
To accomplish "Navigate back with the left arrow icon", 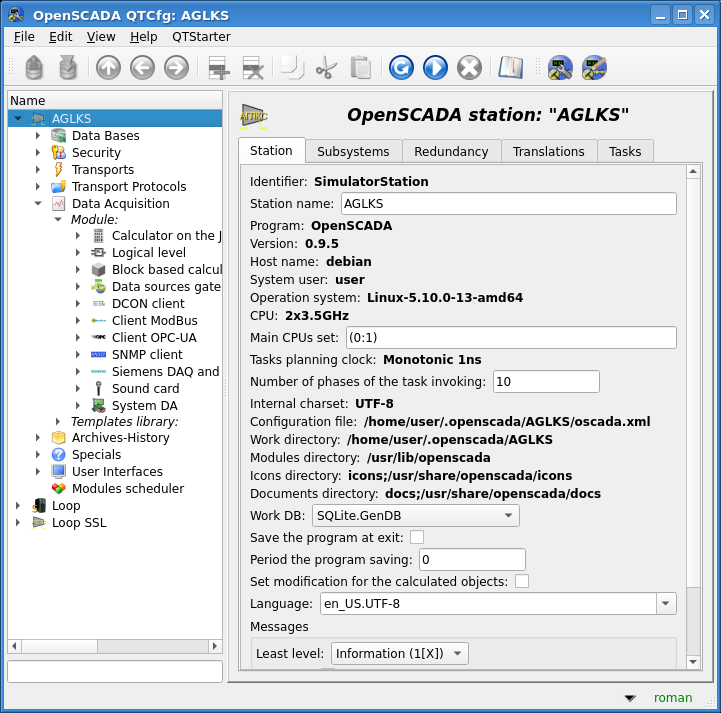I will pos(142,68).
